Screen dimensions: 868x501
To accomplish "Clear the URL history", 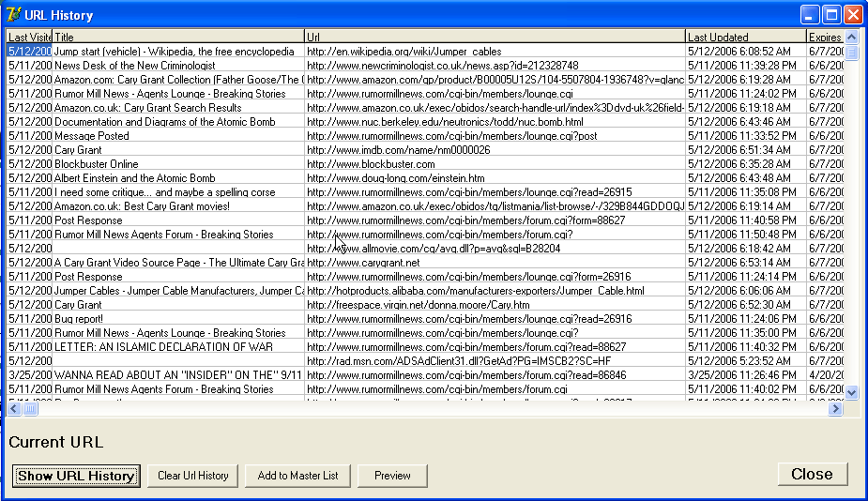I will (192, 476).
